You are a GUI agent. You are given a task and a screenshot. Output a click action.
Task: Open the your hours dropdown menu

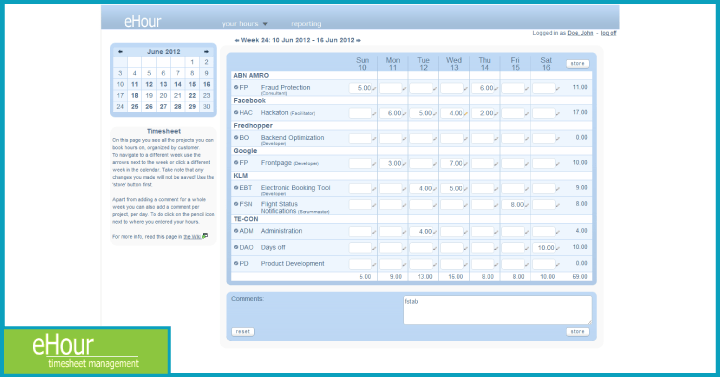[244, 24]
